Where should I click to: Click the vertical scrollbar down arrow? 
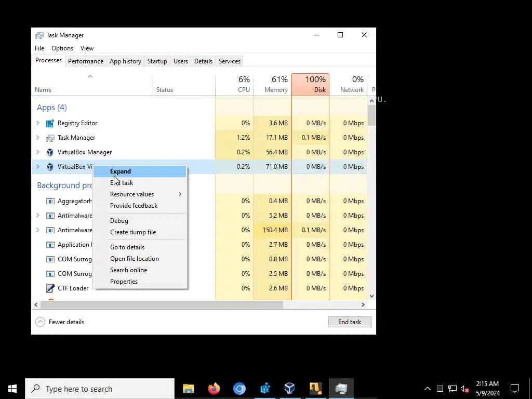coord(371,296)
